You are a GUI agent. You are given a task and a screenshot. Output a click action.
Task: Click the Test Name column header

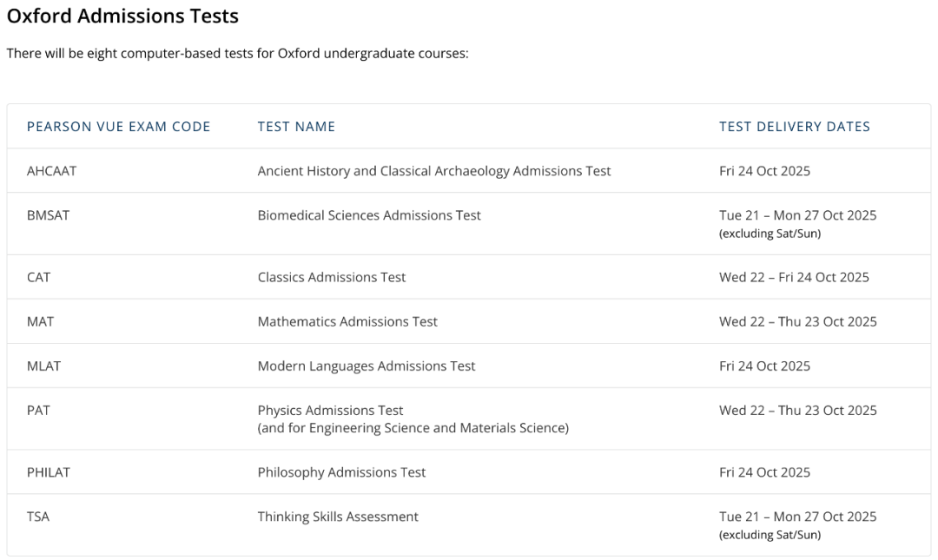(x=296, y=127)
